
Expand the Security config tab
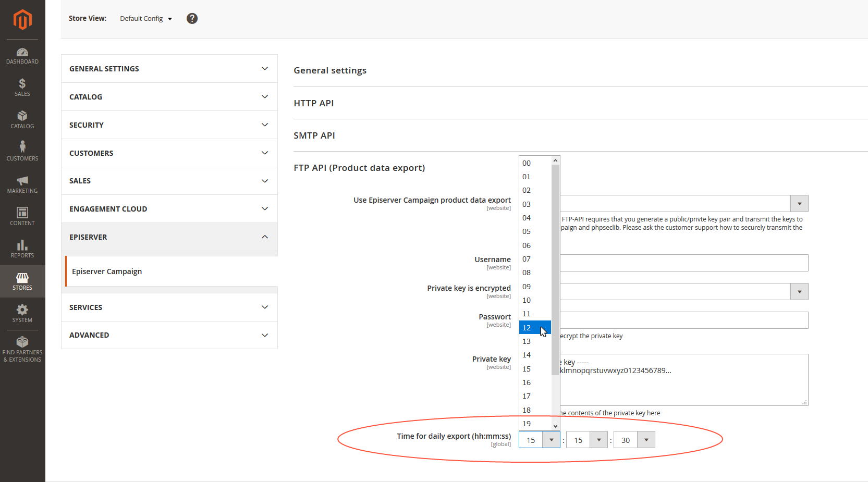[x=169, y=125]
